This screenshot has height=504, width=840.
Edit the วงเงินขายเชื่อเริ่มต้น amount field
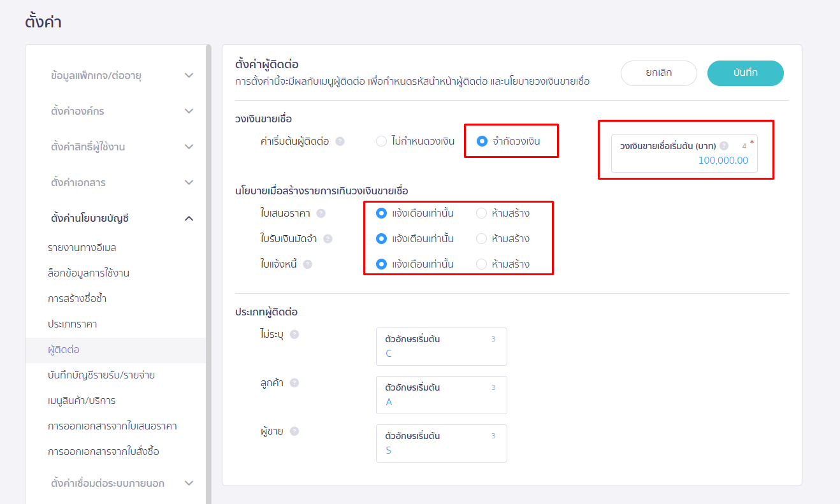tap(684, 154)
